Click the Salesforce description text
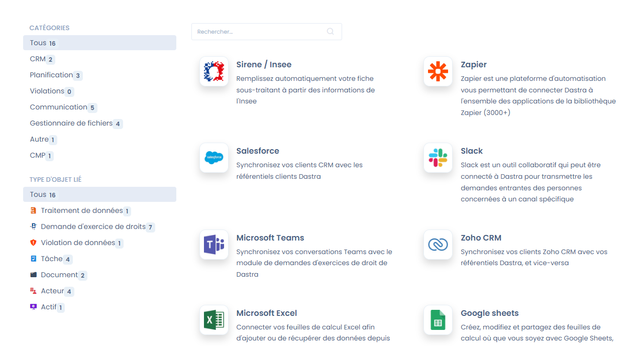This screenshot has height=346, width=644. (x=299, y=171)
